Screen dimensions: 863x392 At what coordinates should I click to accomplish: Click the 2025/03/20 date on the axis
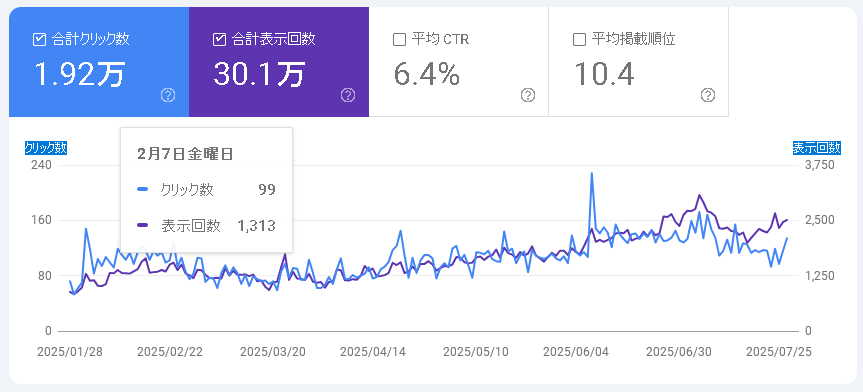273,352
